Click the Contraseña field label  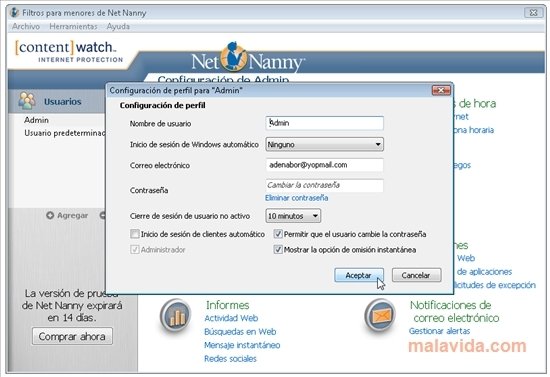click(x=149, y=190)
